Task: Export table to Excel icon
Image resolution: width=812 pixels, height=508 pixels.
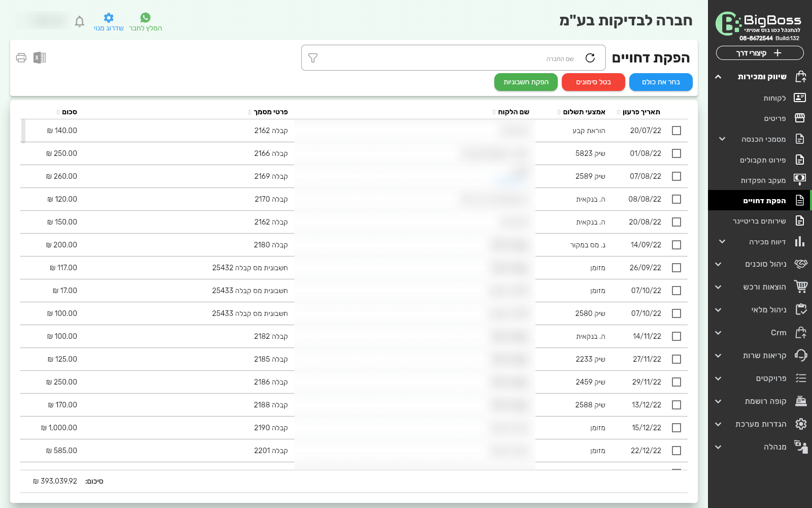Action: [x=40, y=58]
